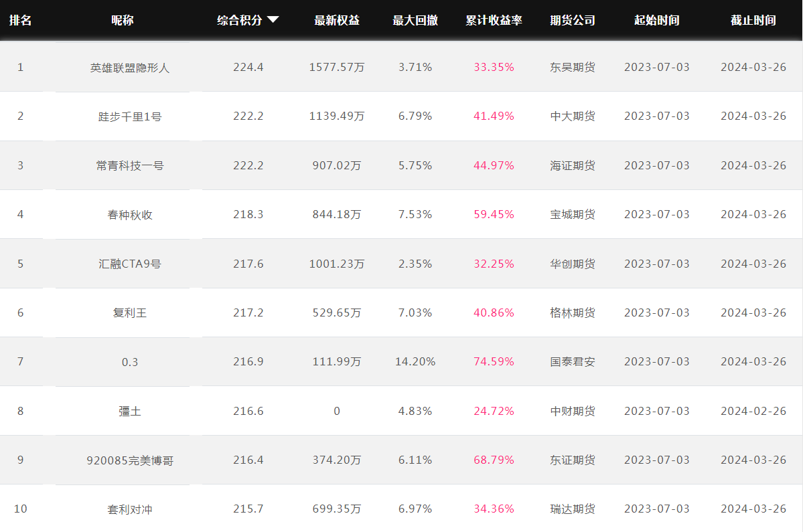Select equity 111.99万
The width and height of the screenshot is (803, 532).
(x=336, y=361)
